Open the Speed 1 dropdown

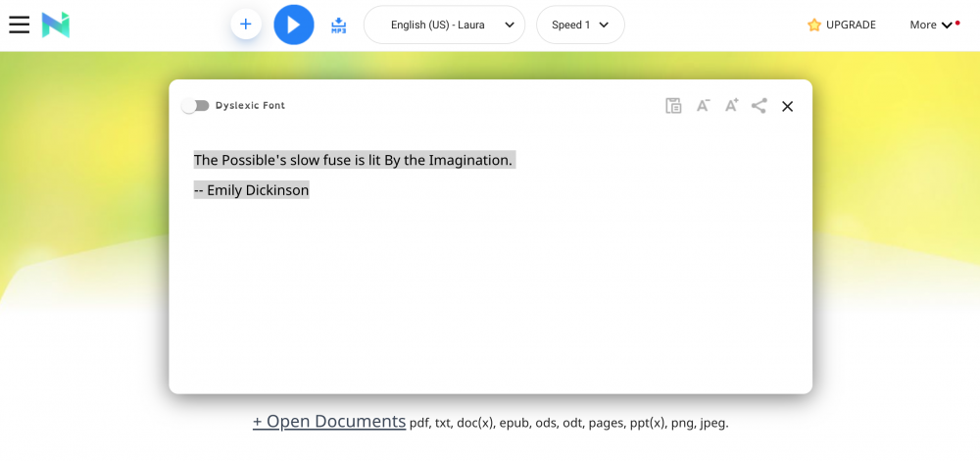tap(580, 26)
